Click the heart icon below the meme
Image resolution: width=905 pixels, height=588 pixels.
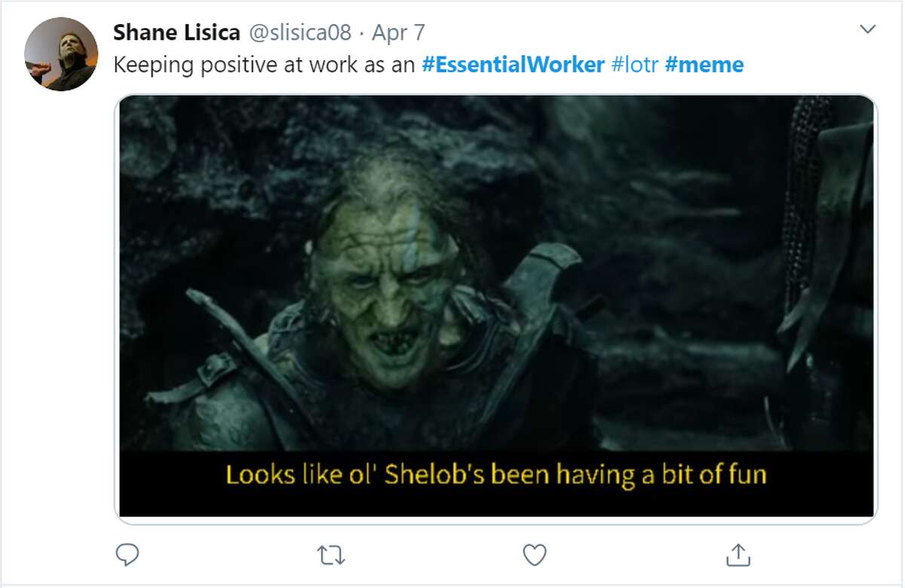(x=534, y=556)
